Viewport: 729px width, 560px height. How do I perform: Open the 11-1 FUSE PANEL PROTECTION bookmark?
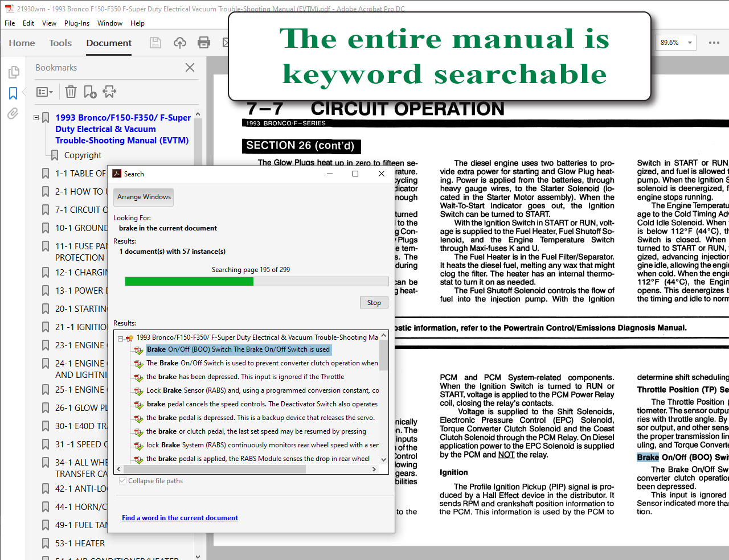(81, 252)
